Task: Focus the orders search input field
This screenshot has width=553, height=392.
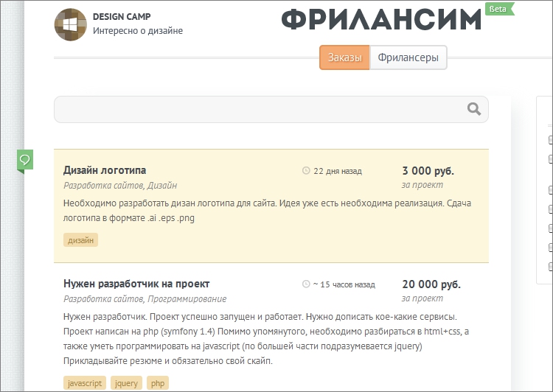Action: (x=271, y=109)
